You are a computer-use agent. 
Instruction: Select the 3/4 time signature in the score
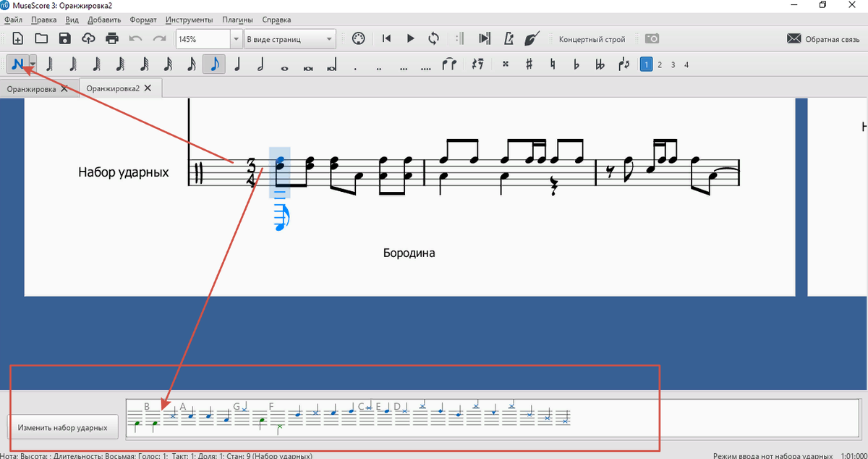pos(252,172)
